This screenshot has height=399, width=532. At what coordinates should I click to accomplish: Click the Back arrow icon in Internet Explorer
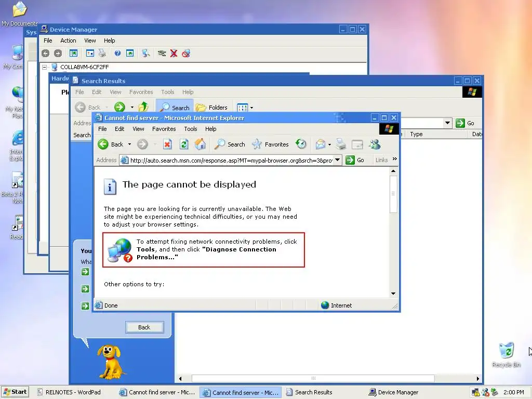[x=103, y=144]
